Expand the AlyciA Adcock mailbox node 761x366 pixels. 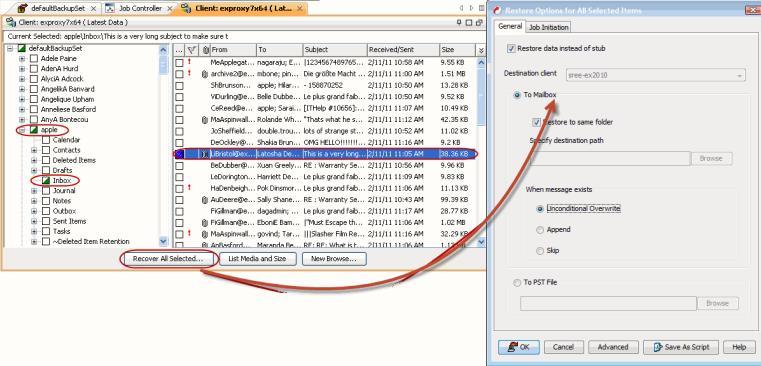[x=22, y=79]
